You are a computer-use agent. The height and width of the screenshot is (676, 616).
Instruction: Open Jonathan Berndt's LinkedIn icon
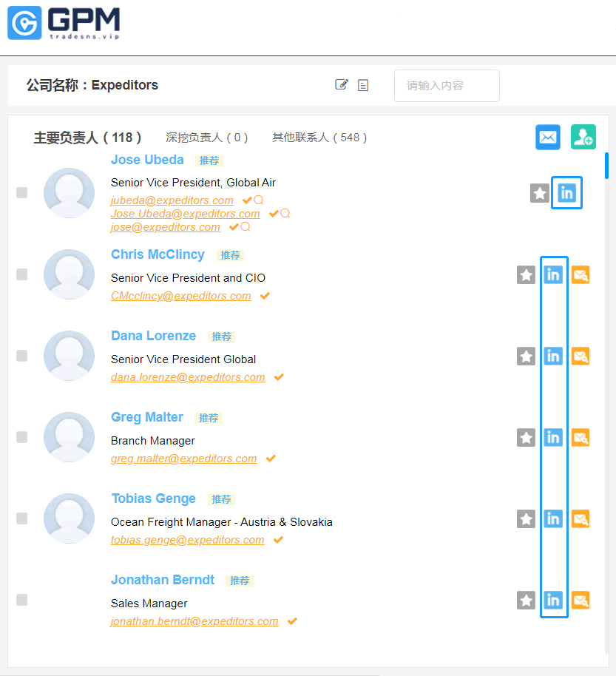tap(553, 600)
